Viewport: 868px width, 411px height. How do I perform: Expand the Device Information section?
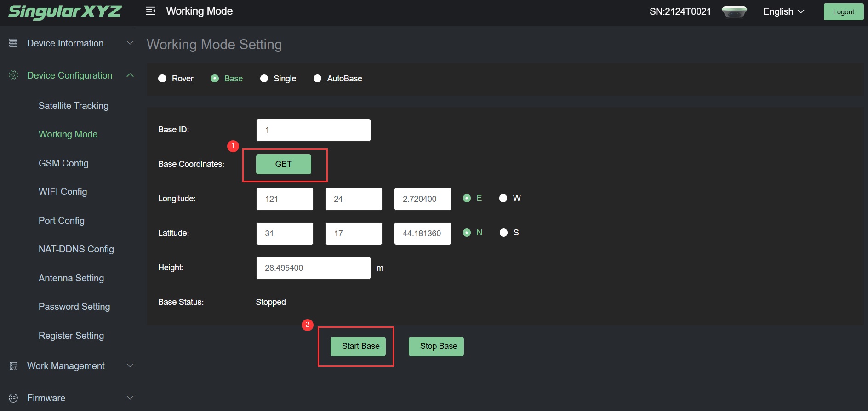[130, 43]
